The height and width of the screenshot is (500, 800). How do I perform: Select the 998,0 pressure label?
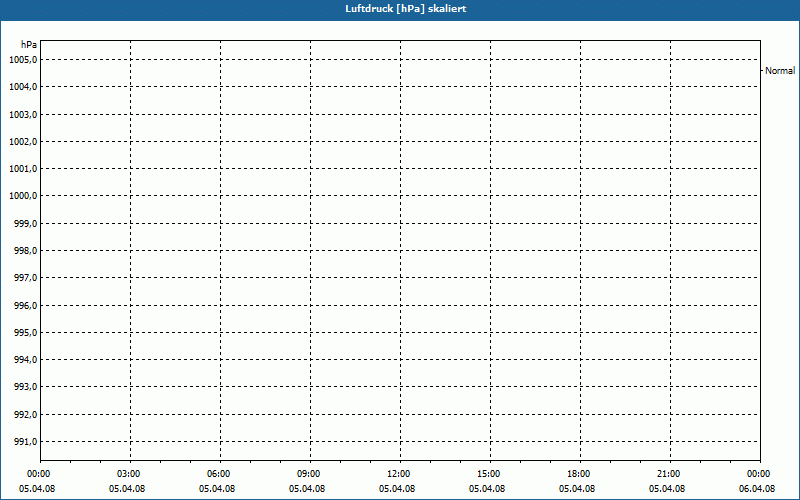pos(26,251)
